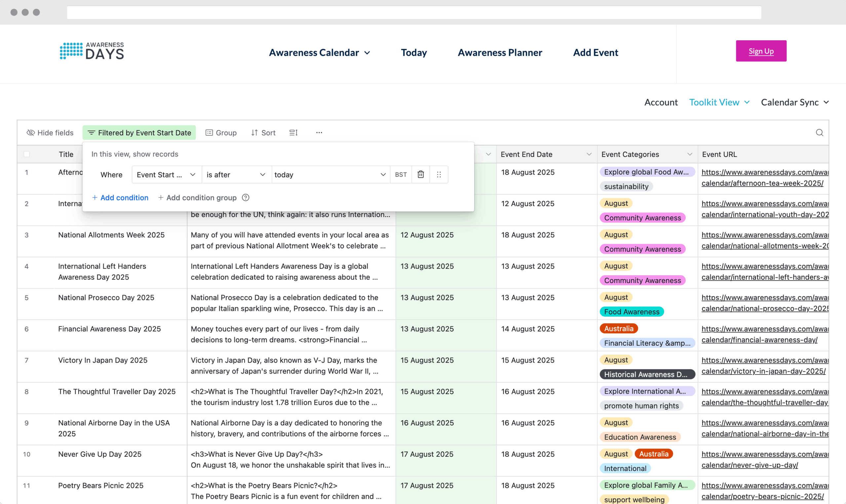The height and width of the screenshot is (504, 846).
Task: Click the Sign Up button
Action: point(761,51)
